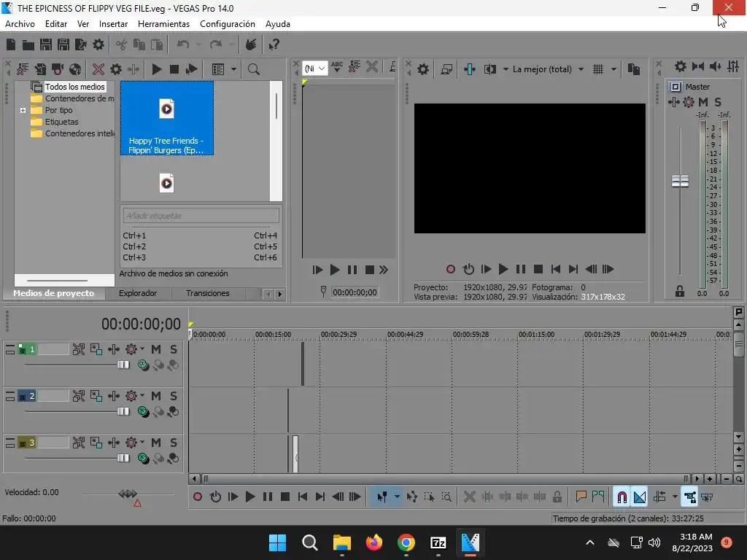Mute the Master bus with M
This screenshot has height=560, width=747.
[703, 102]
